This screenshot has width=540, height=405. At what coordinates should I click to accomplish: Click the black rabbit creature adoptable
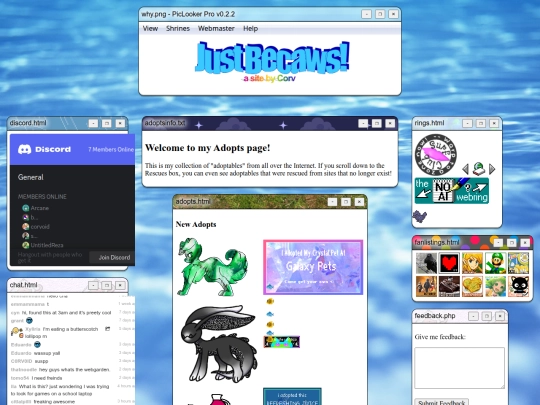coord(220,343)
